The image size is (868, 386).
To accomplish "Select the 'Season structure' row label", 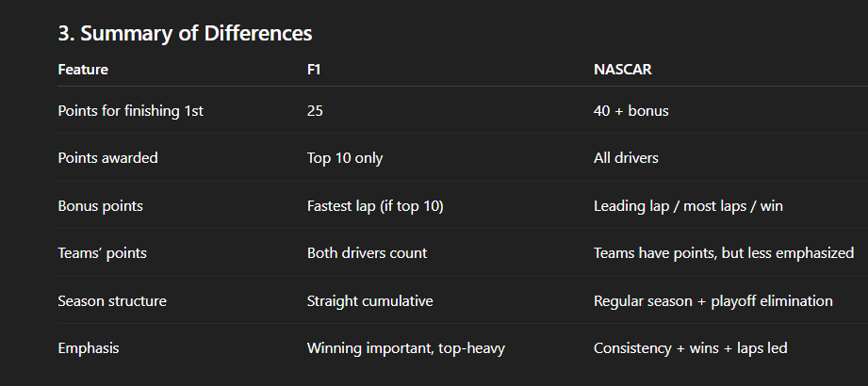I will click(112, 301).
